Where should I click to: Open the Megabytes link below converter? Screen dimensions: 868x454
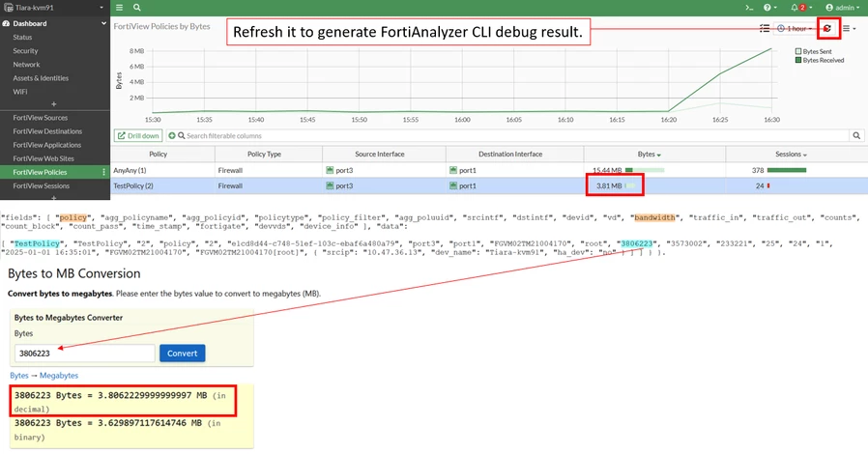59,376
